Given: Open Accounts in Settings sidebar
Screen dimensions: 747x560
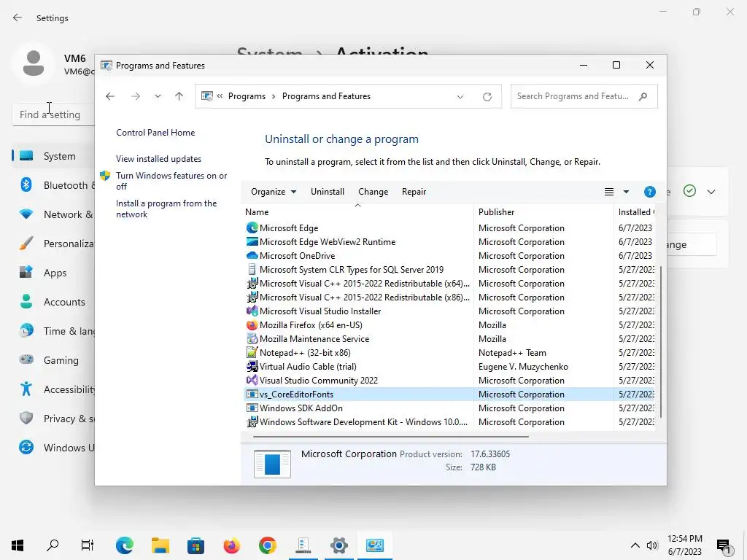Looking at the screenshot, I should (53, 302).
